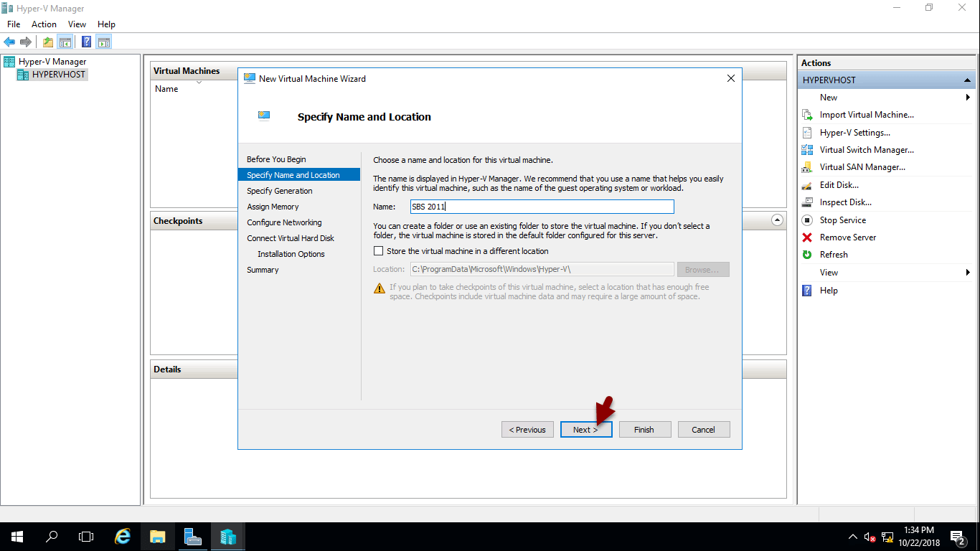
Task: Click the Inspect Disk icon
Action: 807,202
